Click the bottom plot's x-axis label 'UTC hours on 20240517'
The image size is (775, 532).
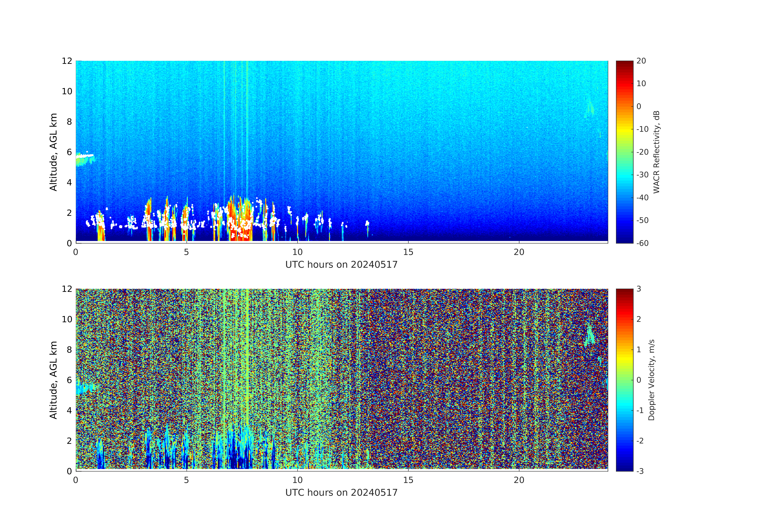click(x=341, y=493)
